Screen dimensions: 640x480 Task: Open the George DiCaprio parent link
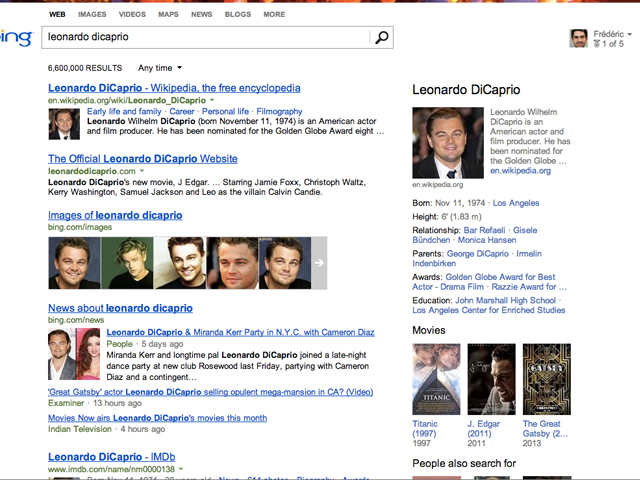478,253
